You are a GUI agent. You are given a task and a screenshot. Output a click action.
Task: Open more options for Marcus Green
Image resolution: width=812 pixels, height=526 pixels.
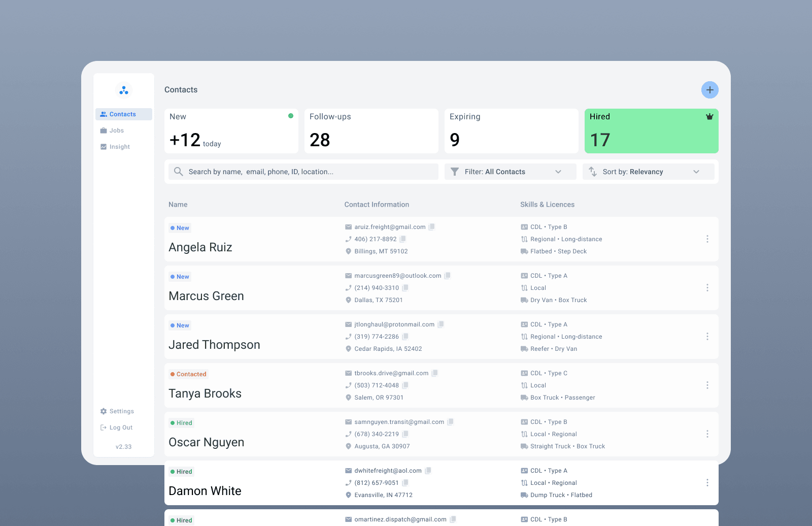click(707, 288)
